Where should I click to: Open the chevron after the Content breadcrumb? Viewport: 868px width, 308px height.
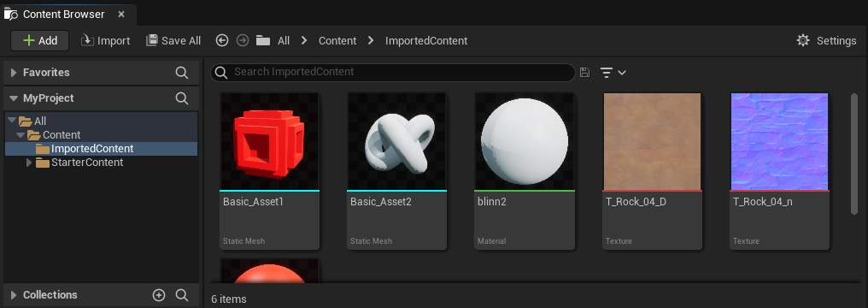tap(371, 40)
